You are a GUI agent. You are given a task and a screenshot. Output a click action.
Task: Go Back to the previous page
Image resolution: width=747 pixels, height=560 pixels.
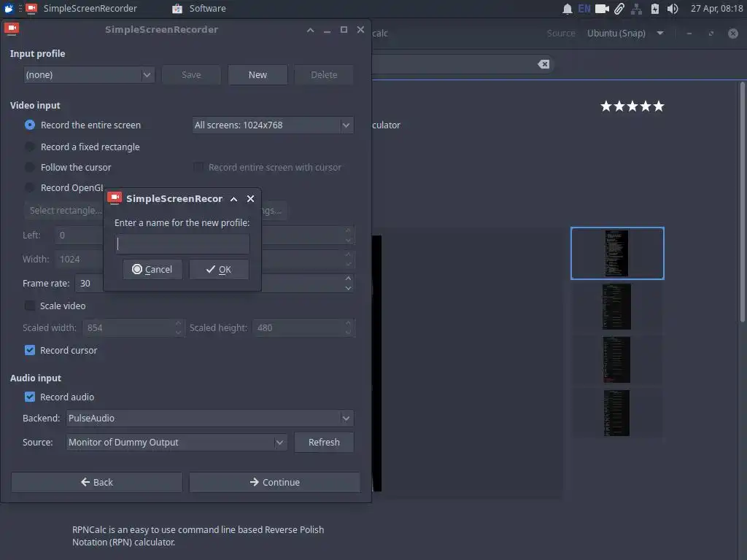97,483
